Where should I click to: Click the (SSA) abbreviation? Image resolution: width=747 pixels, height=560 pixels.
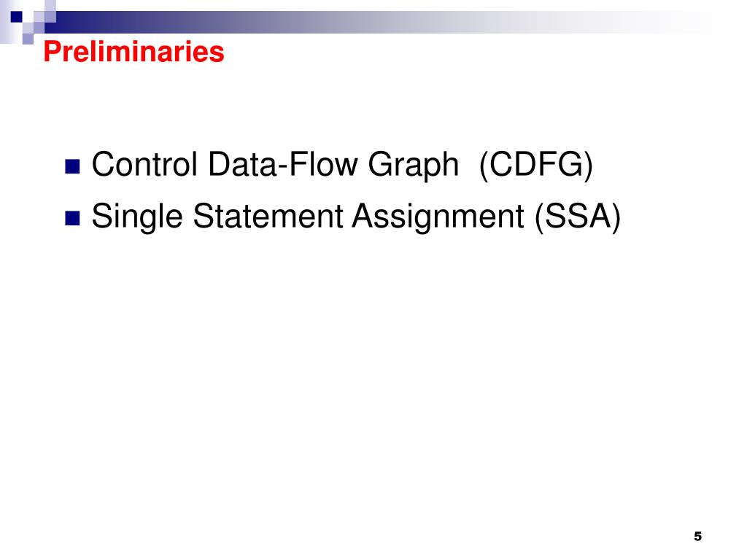(578, 217)
